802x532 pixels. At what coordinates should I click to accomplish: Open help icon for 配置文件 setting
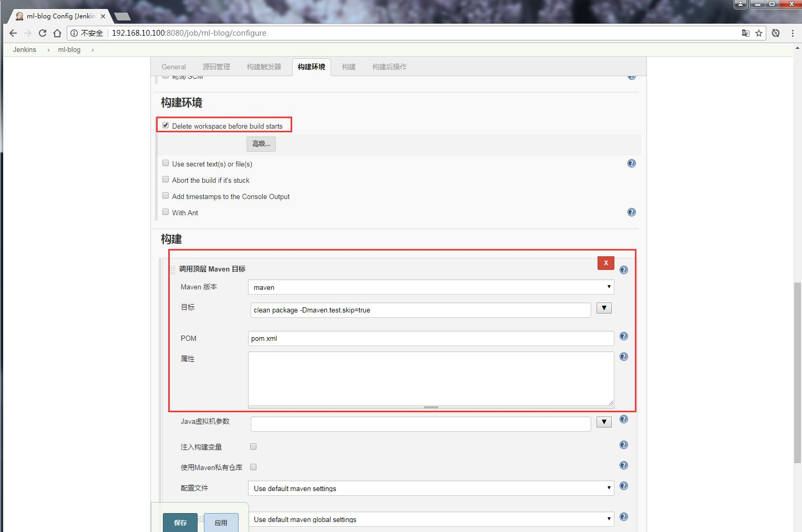coord(624,486)
